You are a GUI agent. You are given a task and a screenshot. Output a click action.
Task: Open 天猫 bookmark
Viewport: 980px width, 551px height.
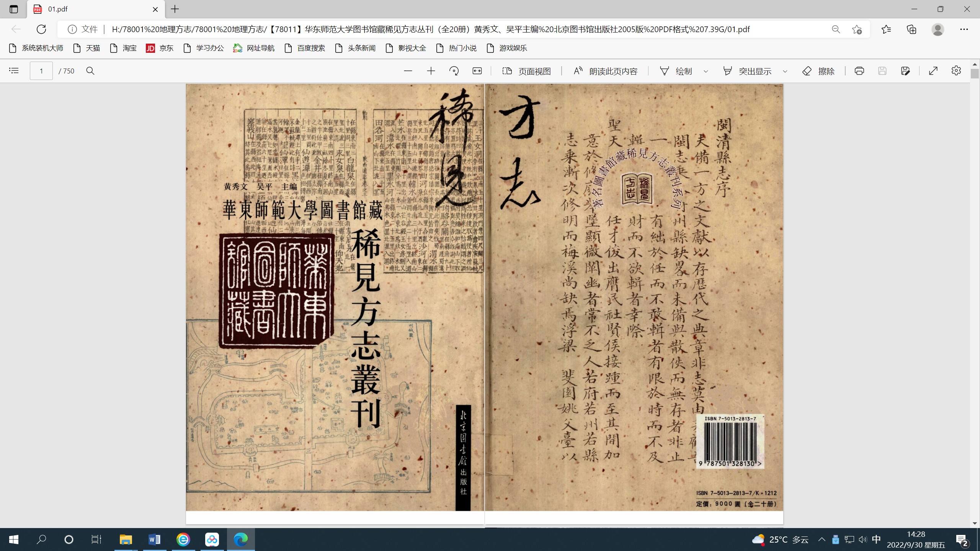pos(87,48)
